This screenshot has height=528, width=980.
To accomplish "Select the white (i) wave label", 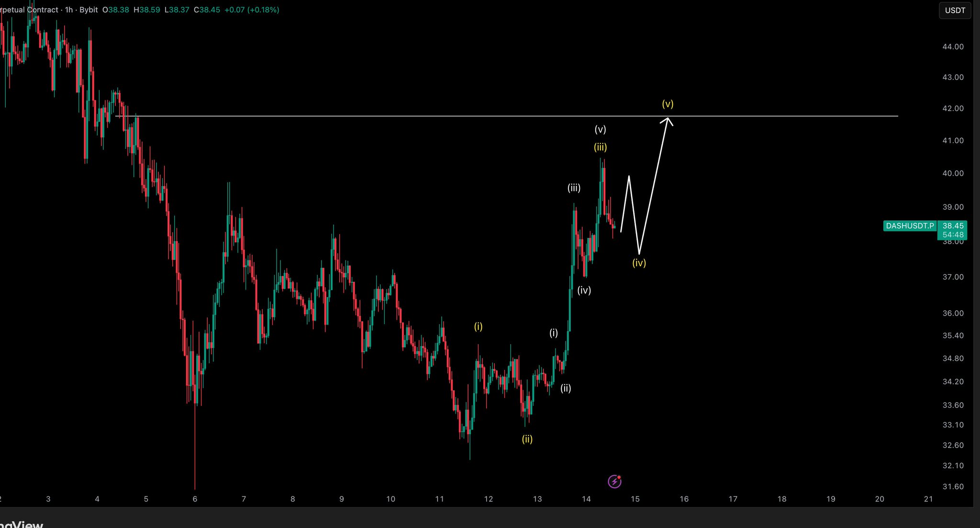I will click(553, 333).
